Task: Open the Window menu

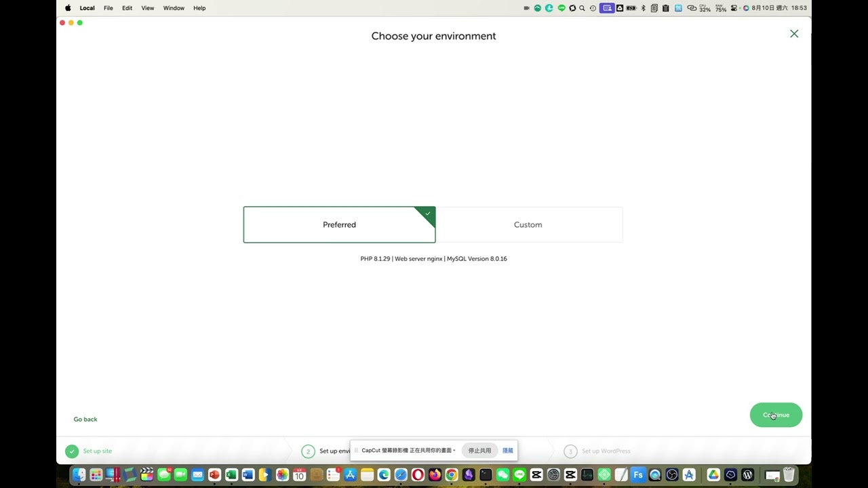Action: [174, 8]
